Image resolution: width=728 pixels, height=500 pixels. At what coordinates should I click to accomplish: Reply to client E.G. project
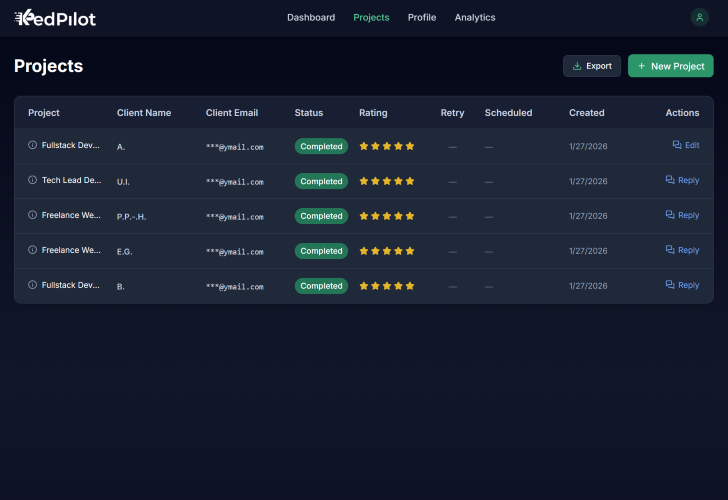(682, 250)
